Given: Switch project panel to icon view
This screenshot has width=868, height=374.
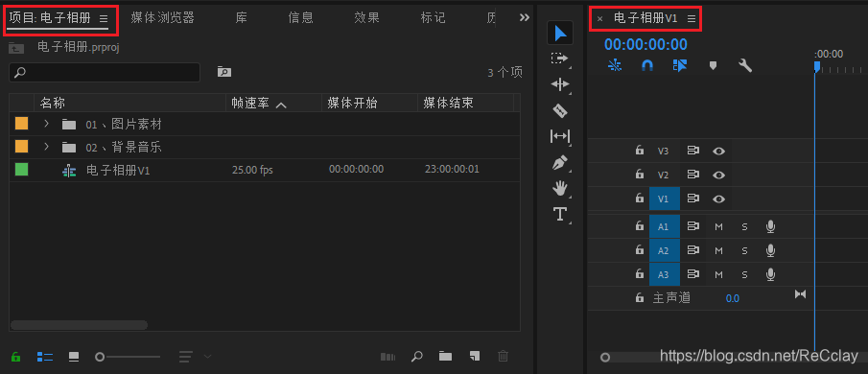Looking at the screenshot, I should click(74, 357).
